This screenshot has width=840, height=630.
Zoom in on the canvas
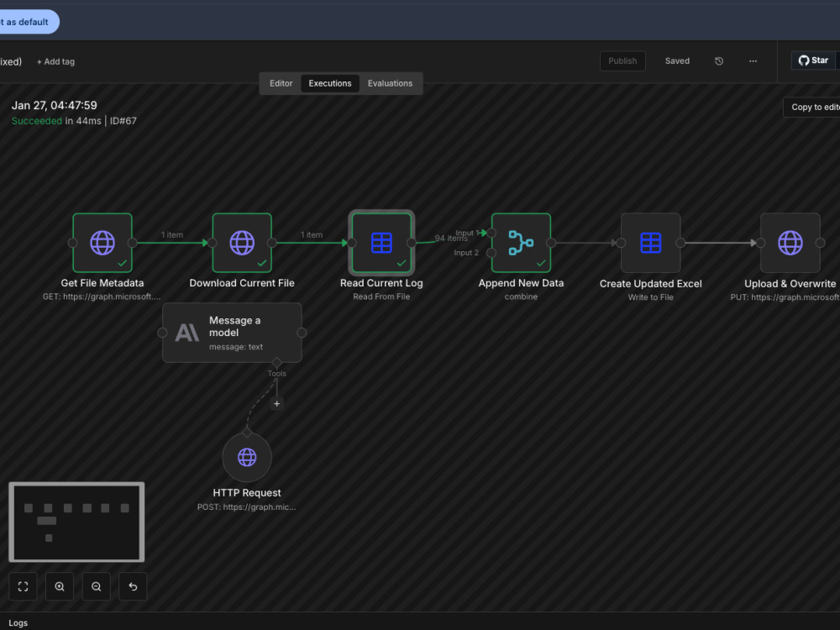pyautogui.click(x=60, y=586)
